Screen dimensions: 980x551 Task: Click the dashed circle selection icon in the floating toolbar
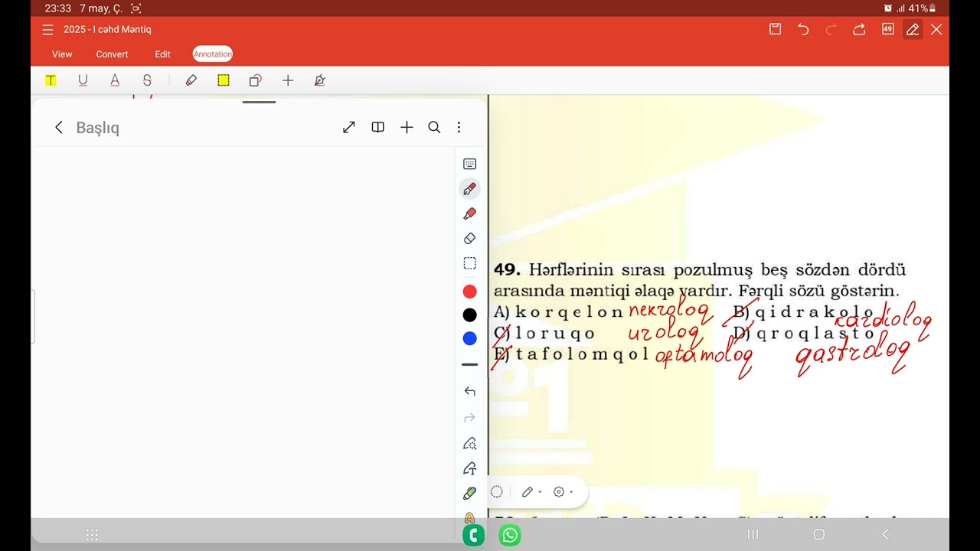pos(497,492)
